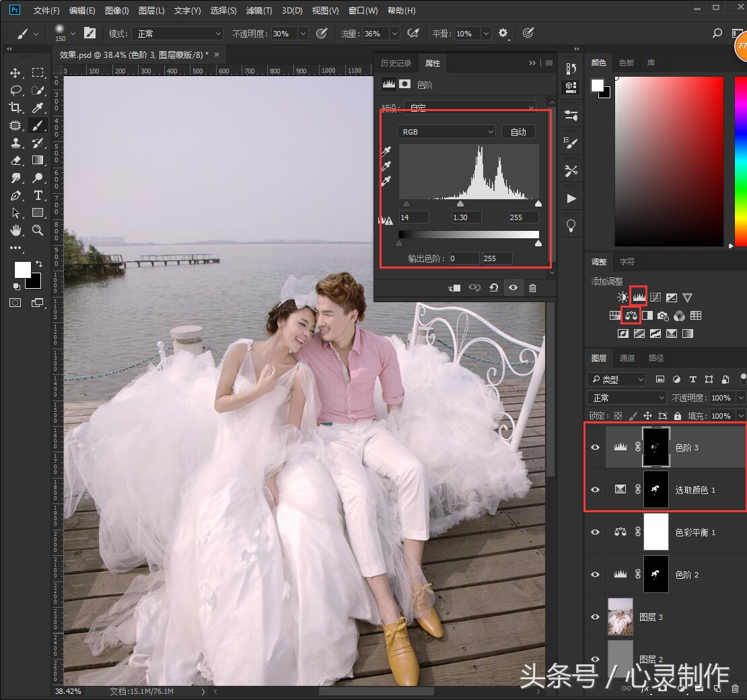Viewport: 747px width, 700px height.
Task: Click the 自动 levels button
Action: 518,131
